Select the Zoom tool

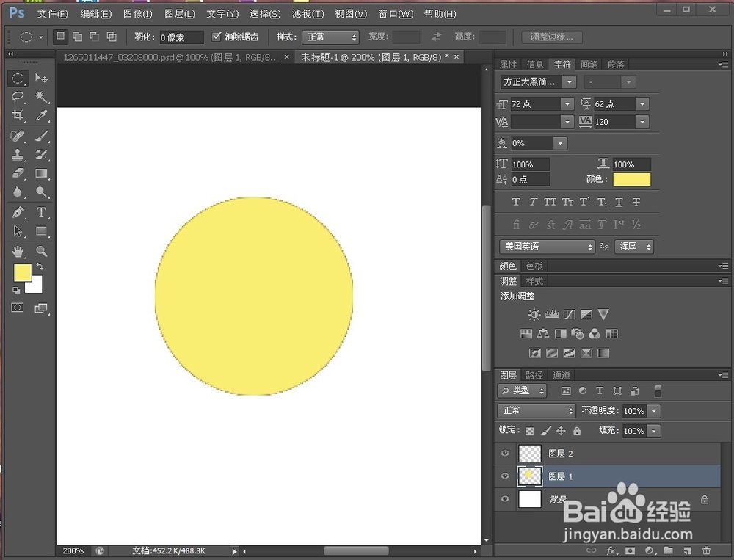pyautogui.click(x=41, y=252)
